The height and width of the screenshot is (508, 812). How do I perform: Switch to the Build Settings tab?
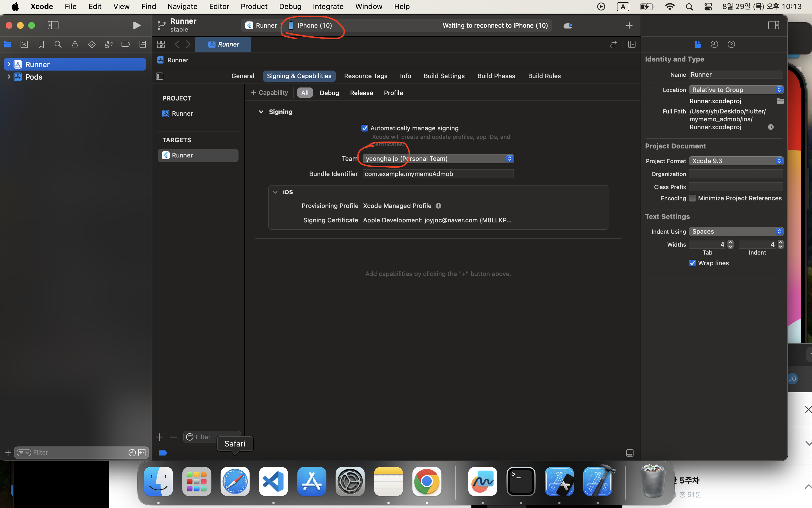pos(444,76)
